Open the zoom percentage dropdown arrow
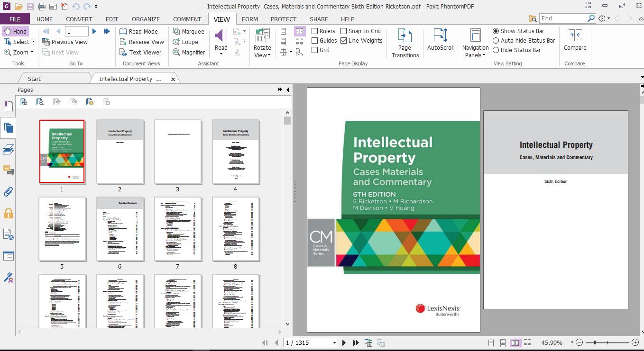 (572, 342)
